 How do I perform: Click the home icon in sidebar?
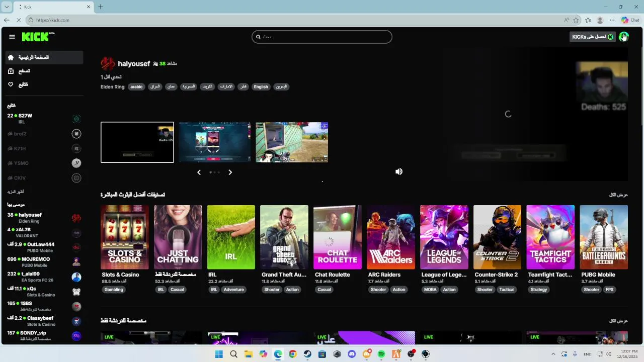coord(11,58)
